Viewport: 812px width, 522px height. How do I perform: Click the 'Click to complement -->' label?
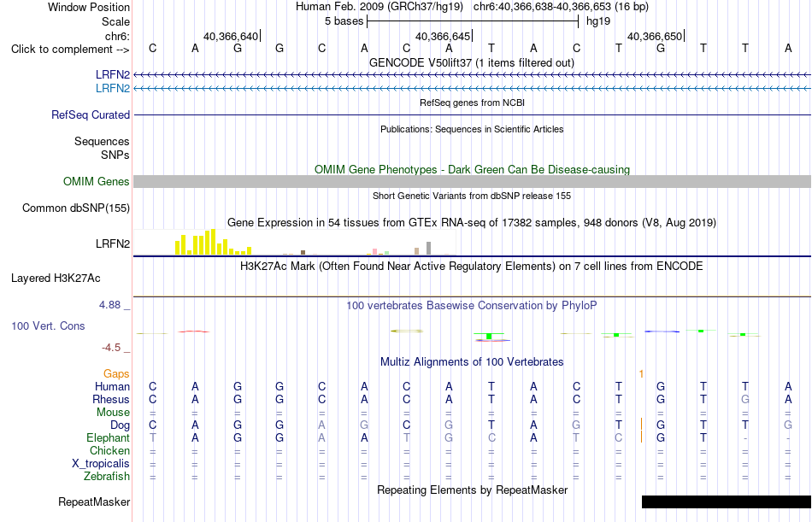70,50
